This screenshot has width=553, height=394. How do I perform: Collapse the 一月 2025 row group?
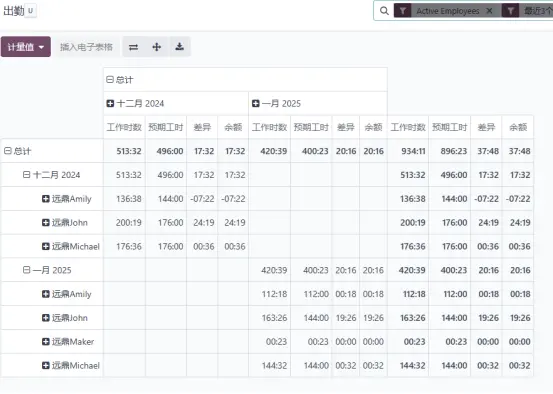47,270
